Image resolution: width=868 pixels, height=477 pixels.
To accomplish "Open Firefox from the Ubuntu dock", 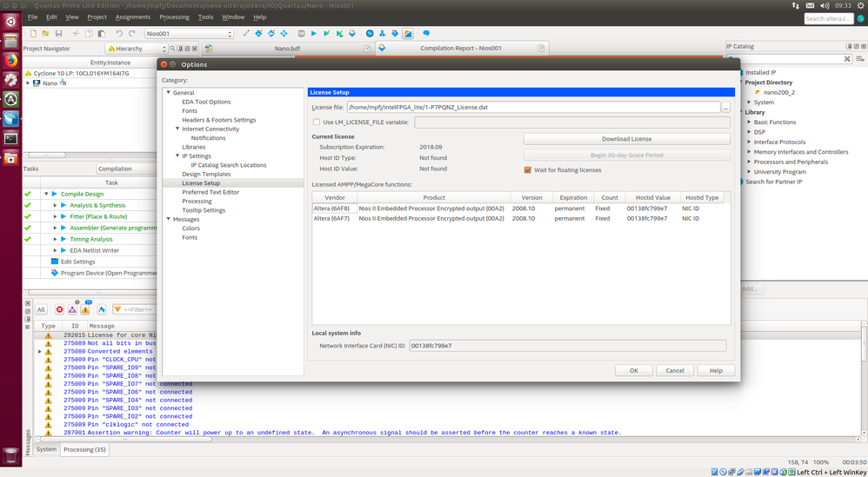I will [x=10, y=61].
